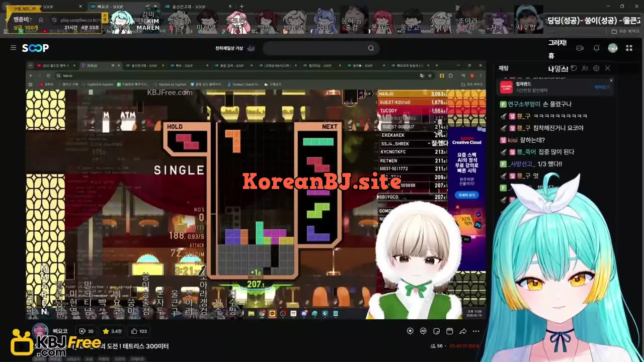Open 모든 북마크 bookmarks folder

click(624, 31)
